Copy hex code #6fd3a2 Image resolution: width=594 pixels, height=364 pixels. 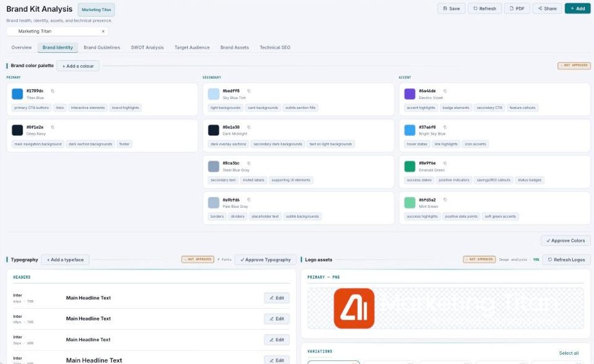tap(445, 200)
